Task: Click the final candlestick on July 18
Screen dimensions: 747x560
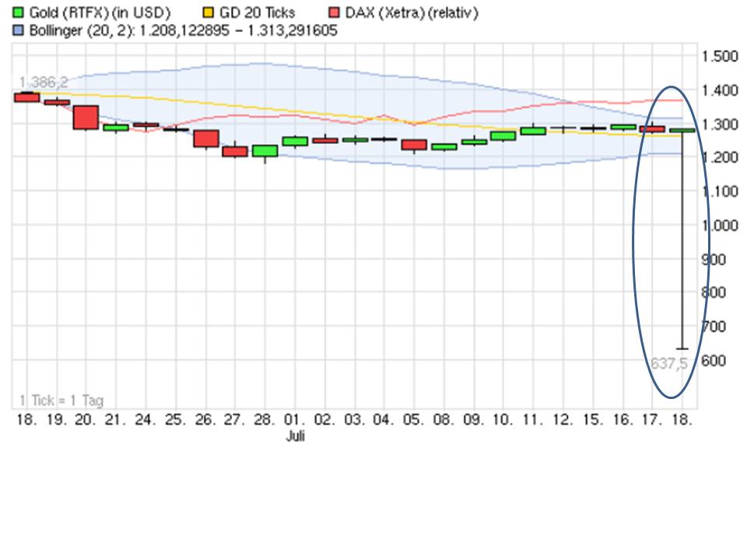Action: (683, 129)
